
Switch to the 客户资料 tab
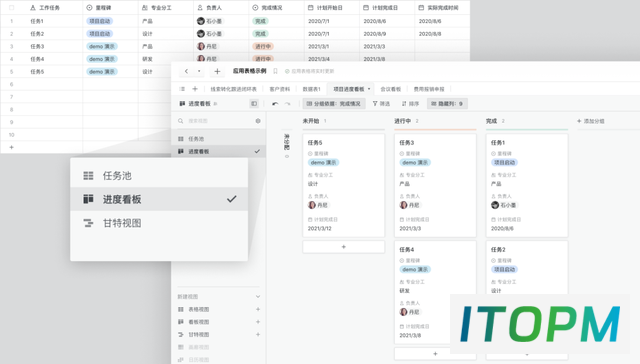[x=280, y=89]
